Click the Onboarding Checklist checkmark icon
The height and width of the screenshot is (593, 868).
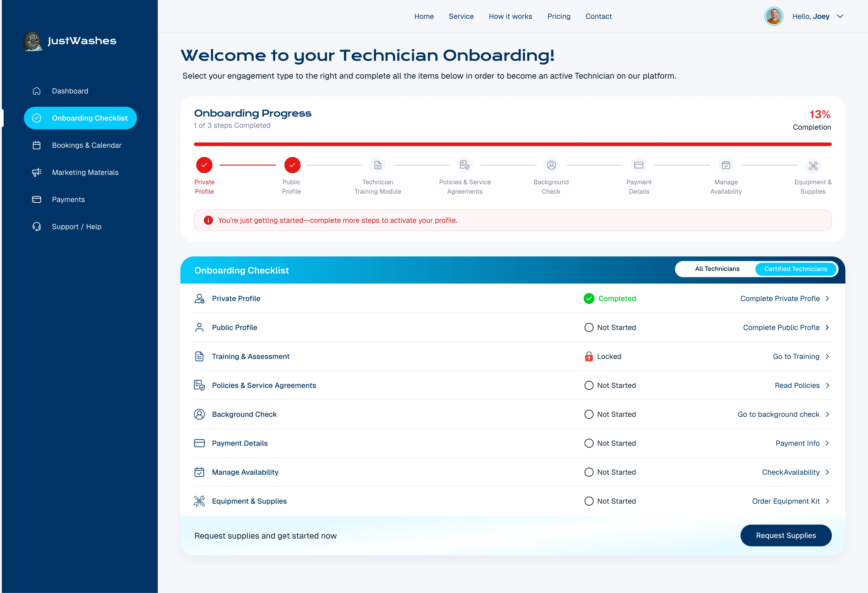pyautogui.click(x=37, y=118)
